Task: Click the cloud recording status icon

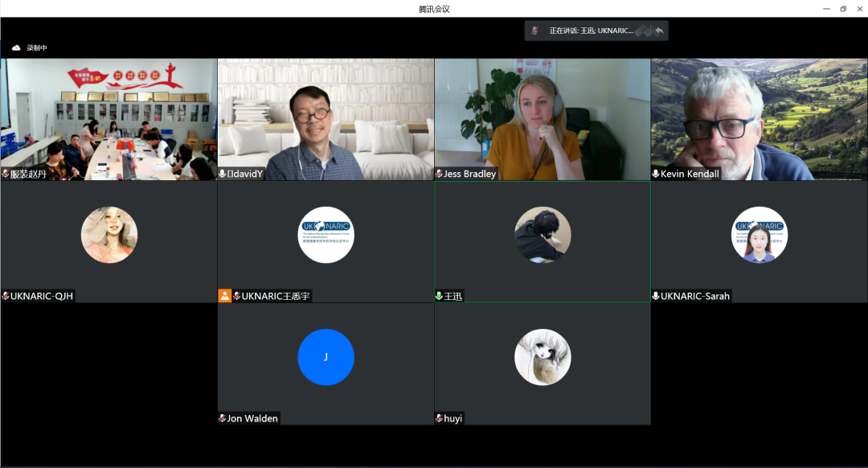Action: point(15,48)
